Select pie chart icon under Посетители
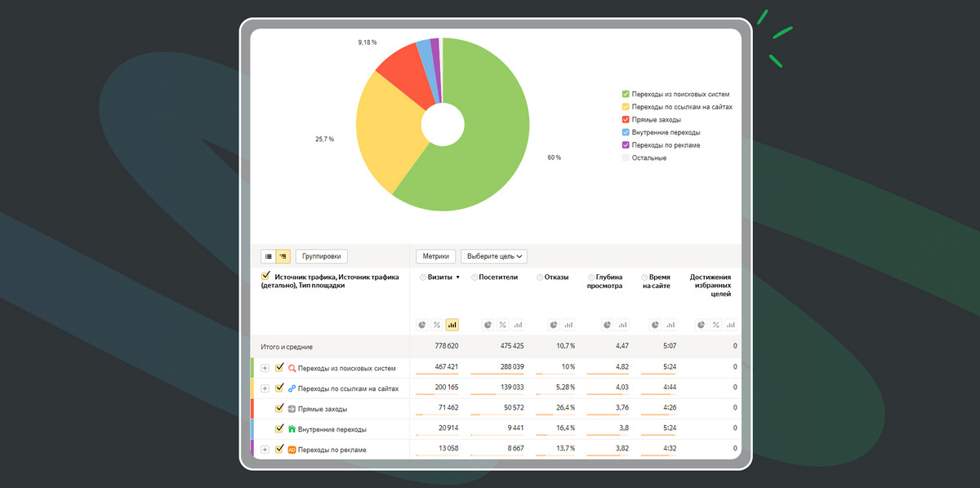Viewport: 980px width, 488px height. (488, 325)
